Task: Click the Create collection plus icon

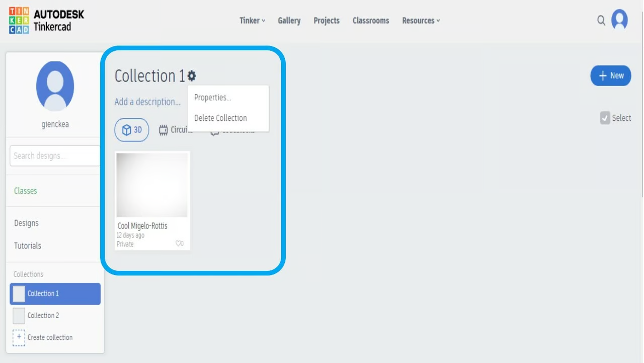Action: point(19,337)
